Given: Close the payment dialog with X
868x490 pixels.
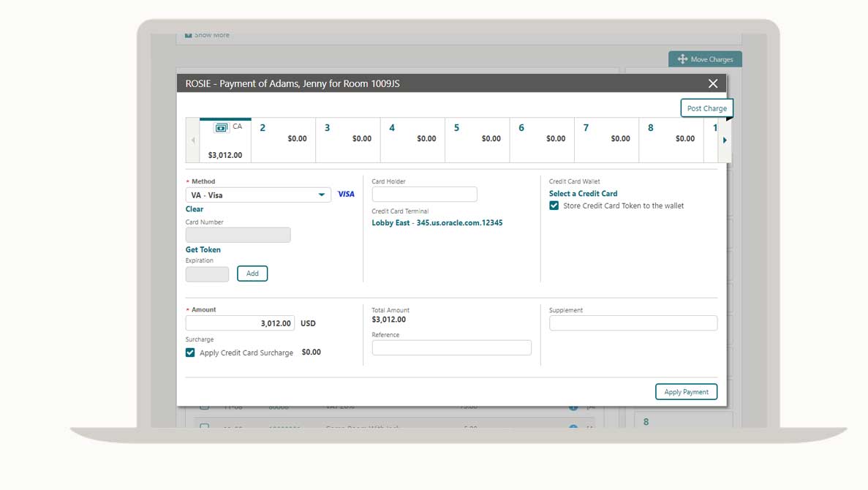Looking at the screenshot, I should click(x=713, y=83).
